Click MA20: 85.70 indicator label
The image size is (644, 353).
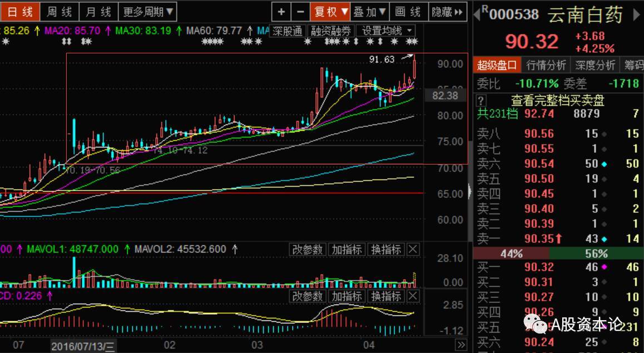72,31
